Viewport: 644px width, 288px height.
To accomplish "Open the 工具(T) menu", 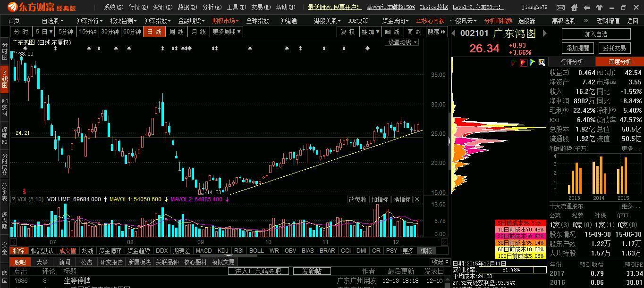I will click(237, 8).
